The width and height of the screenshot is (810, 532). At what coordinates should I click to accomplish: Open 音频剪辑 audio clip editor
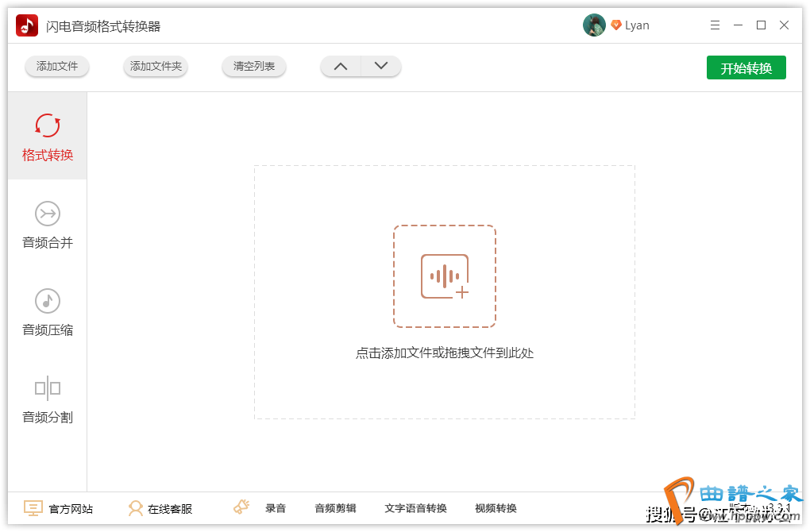[x=335, y=508]
